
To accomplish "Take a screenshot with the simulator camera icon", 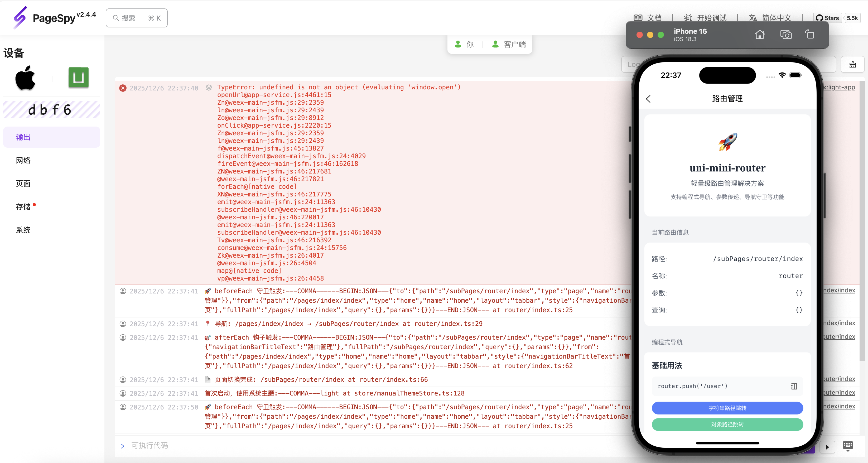I will tap(785, 35).
